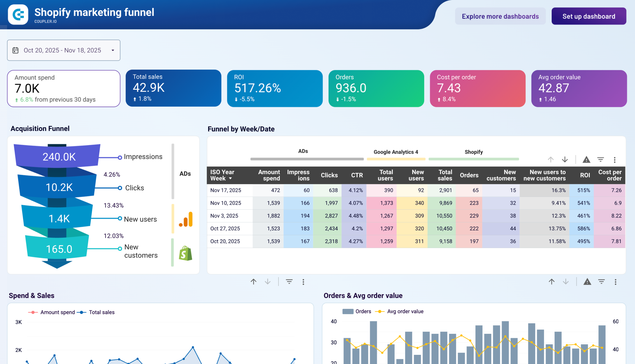
Task: Click the warning triangle above the funnel table
Action: (586, 159)
